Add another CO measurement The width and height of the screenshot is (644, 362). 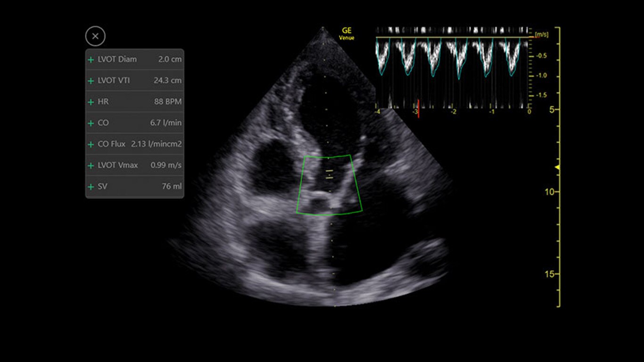click(90, 123)
